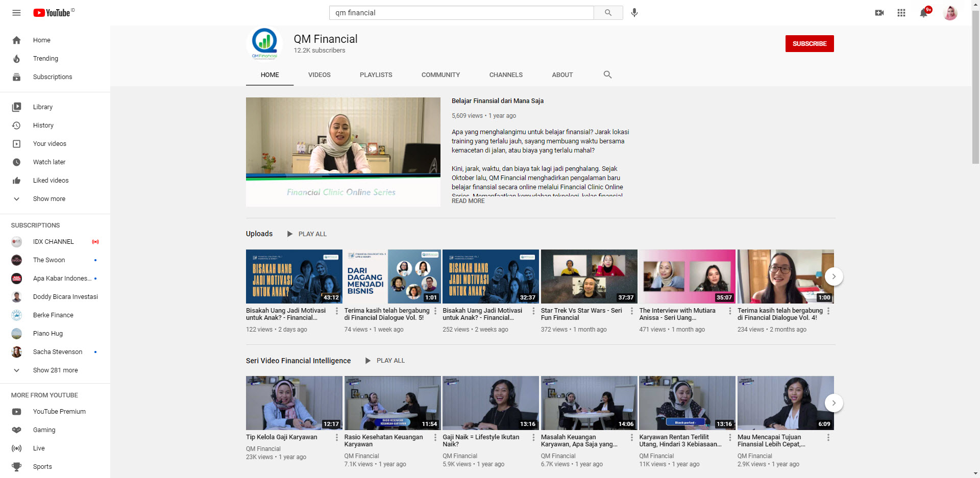Expand Show 281 more subscriptions
Viewport: 980px width, 478px height.
[55, 370]
